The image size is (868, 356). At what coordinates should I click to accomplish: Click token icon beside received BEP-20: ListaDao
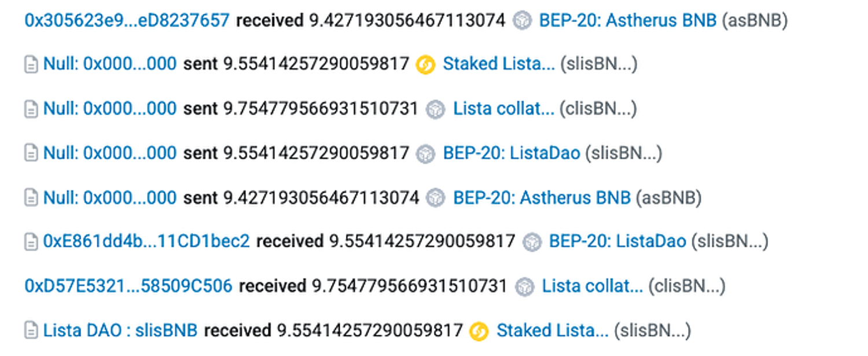pos(532,242)
